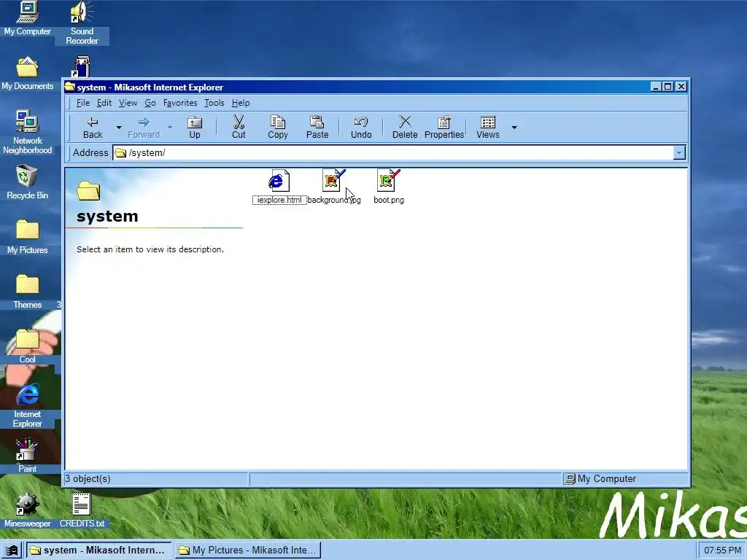Click the Cool desktop folder
747x560 pixels.
tap(27, 346)
